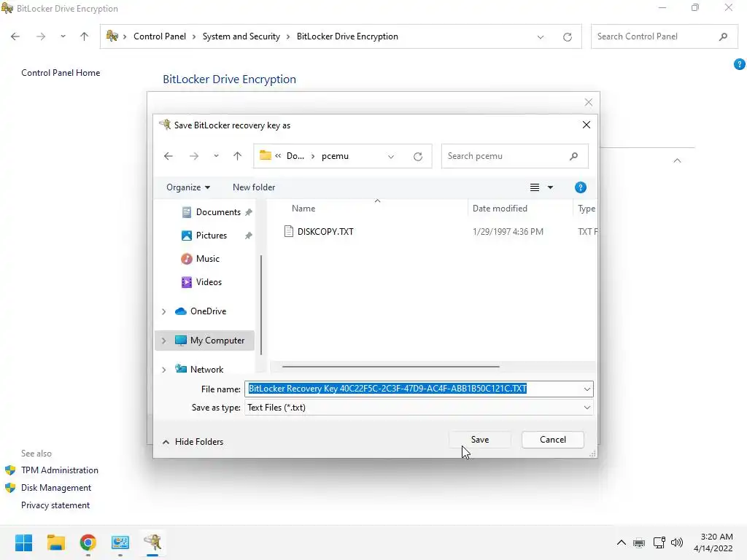Open the Organize menu
Screen dimensions: 747x560
click(x=188, y=187)
